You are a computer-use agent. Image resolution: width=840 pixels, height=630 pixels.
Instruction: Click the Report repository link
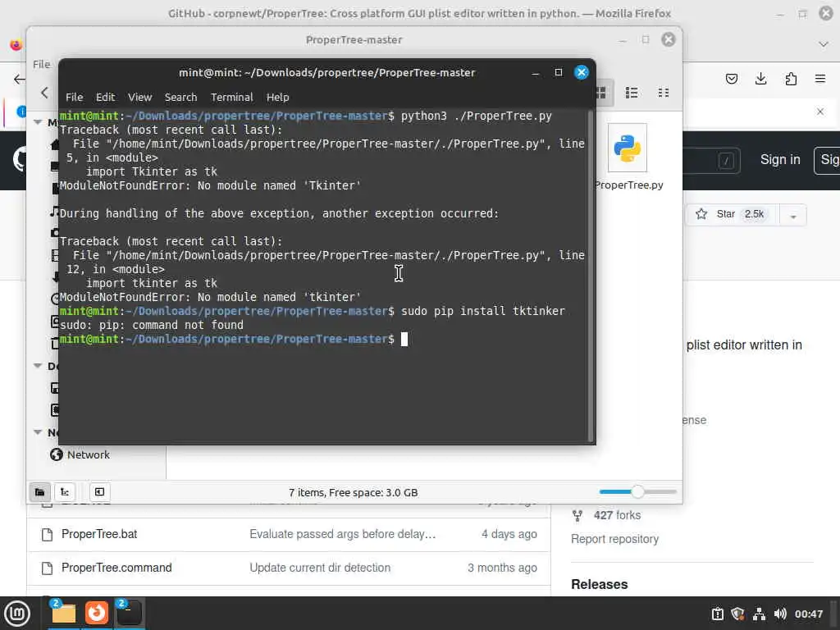[614, 539]
